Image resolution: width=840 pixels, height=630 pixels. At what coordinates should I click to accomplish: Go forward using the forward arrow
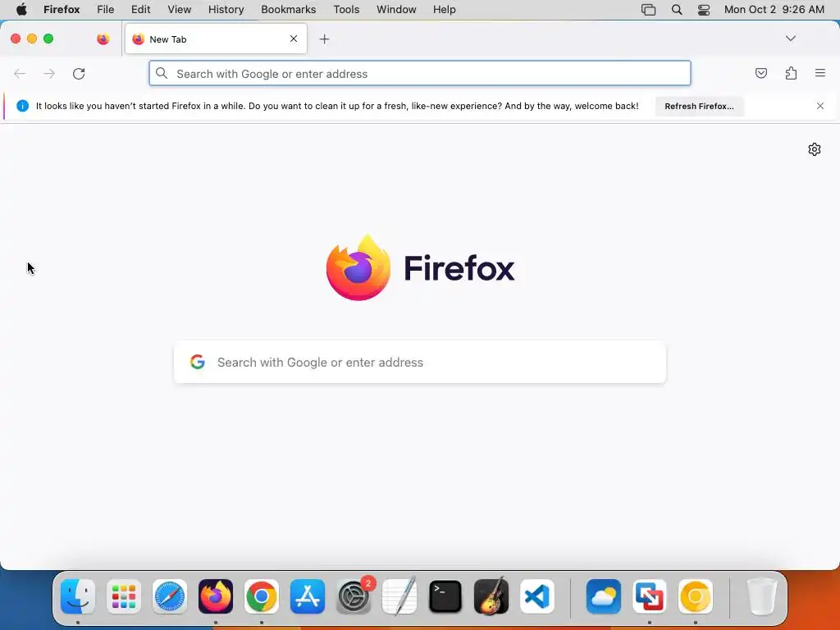49,73
